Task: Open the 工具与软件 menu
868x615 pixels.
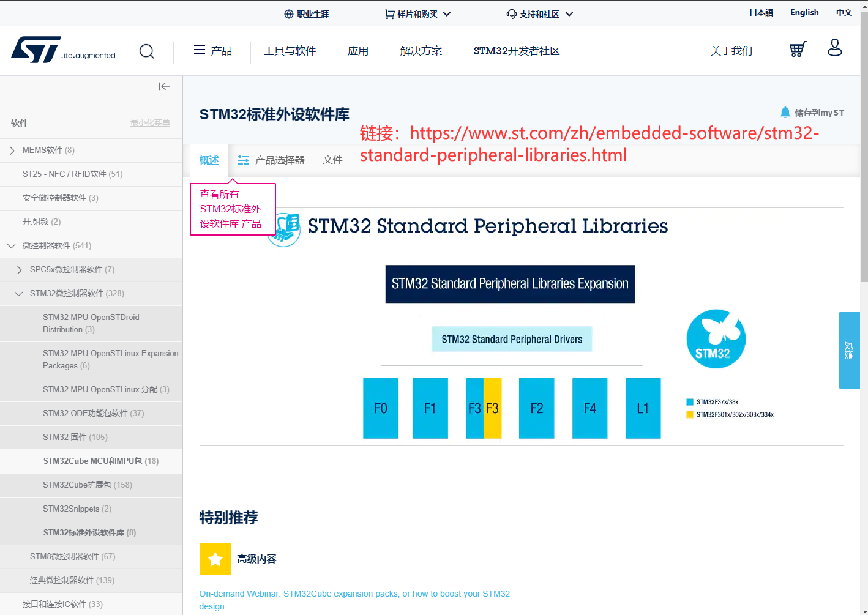Action: 290,51
